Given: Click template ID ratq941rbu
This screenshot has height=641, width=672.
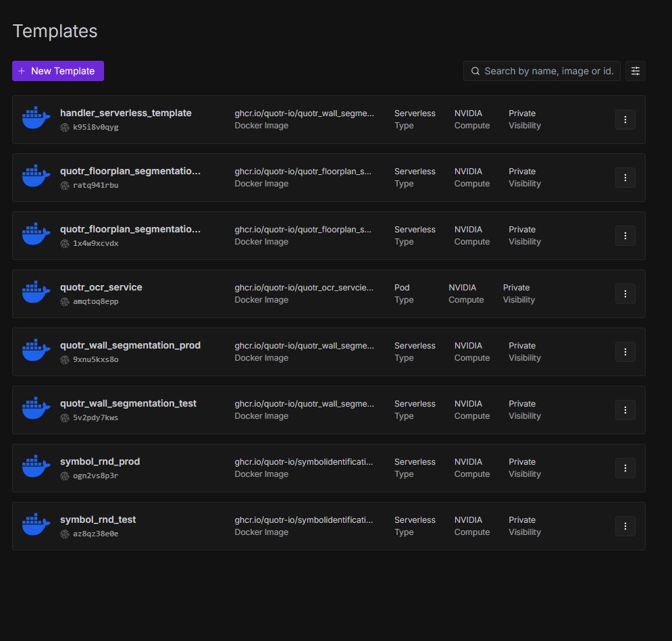Looking at the screenshot, I should click(x=95, y=185).
